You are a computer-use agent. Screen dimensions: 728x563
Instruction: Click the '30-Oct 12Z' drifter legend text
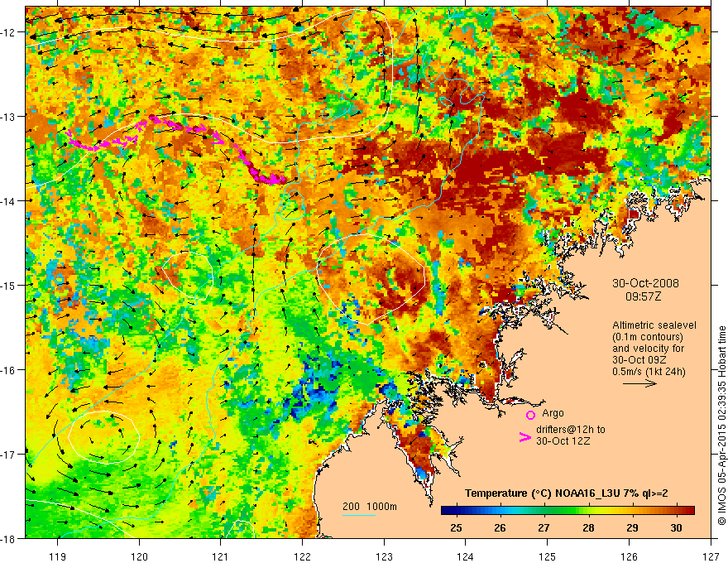pos(563,440)
